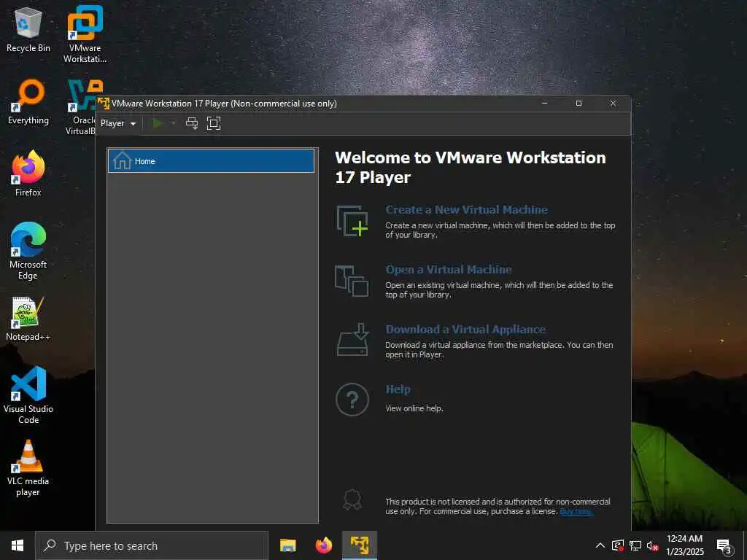The image size is (747, 560).
Task: Open the Download a Virtual Appliance link
Action: (x=465, y=330)
